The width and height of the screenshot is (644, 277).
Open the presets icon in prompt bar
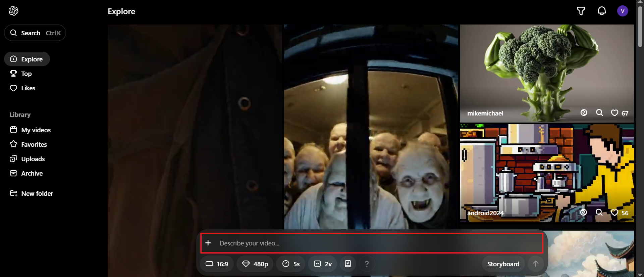348,264
